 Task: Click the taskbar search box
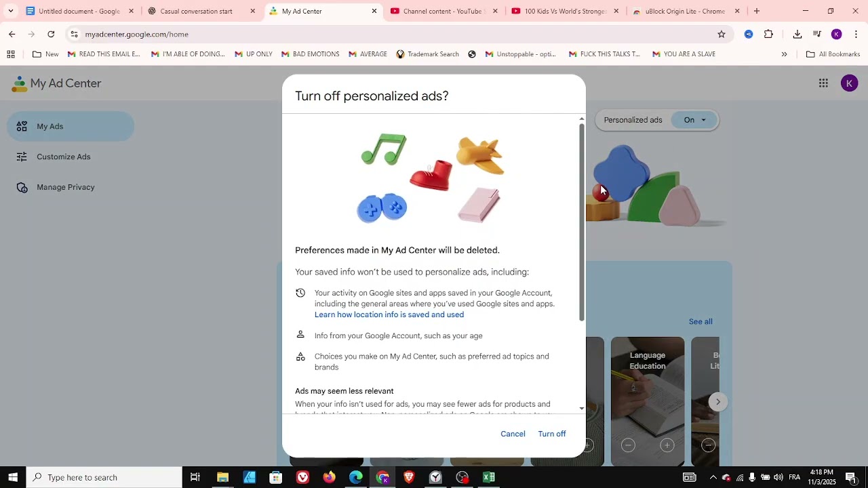click(x=104, y=477)
